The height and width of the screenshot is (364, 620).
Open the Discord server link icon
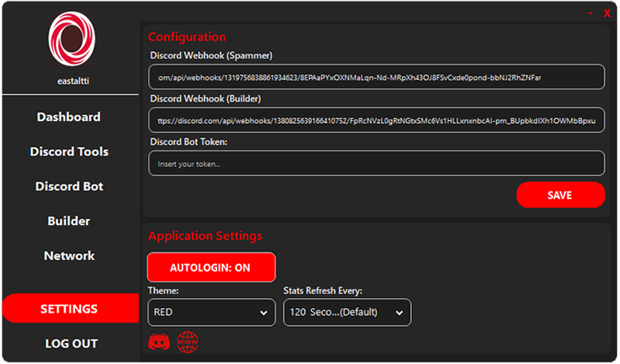click(159, 342)
